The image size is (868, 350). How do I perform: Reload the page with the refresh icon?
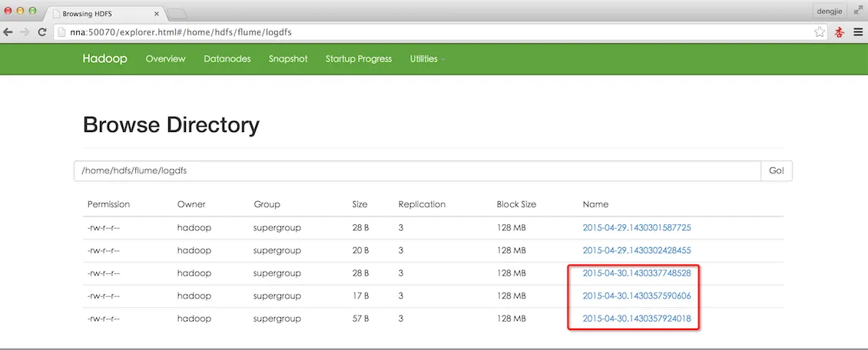[x=41, y=32]
